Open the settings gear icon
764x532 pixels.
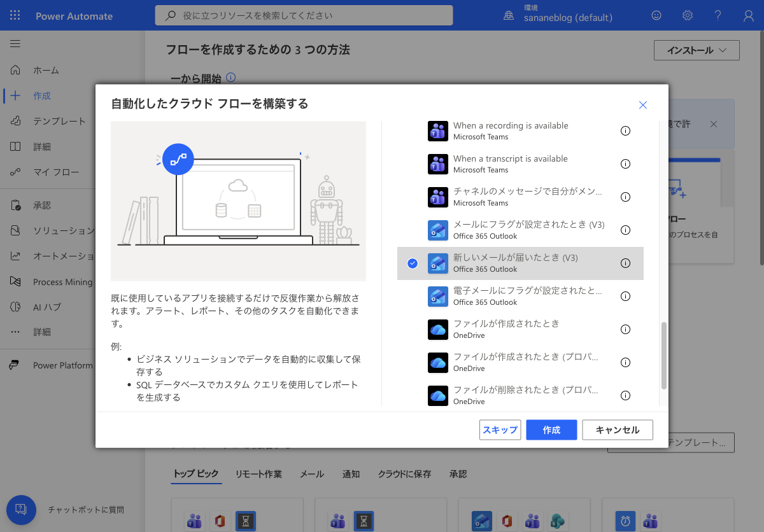(x=688, y=15)
